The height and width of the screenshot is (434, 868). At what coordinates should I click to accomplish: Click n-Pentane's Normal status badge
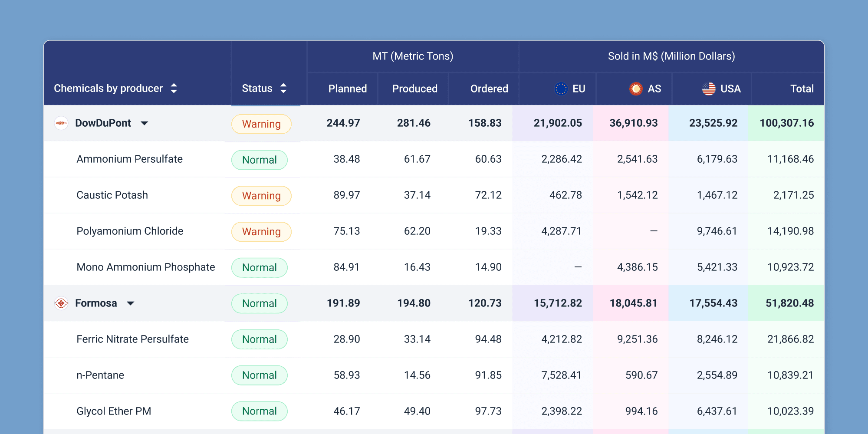click(260, 375)
